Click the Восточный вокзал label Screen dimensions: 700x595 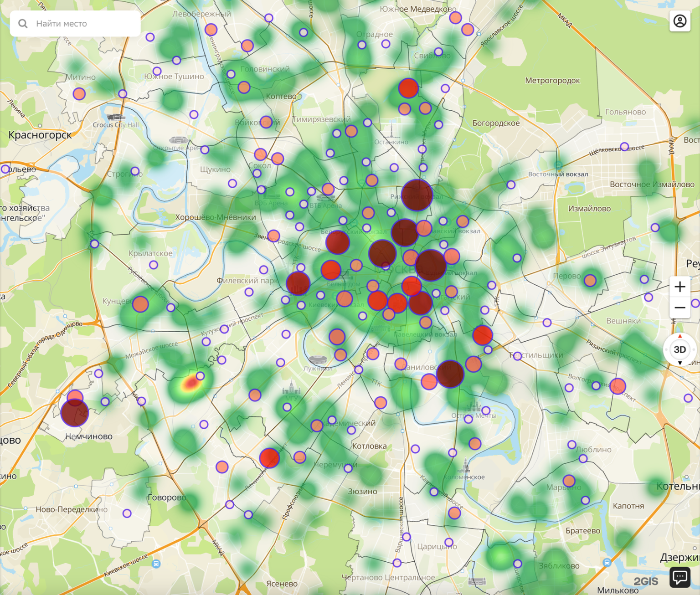click(558, 174)
